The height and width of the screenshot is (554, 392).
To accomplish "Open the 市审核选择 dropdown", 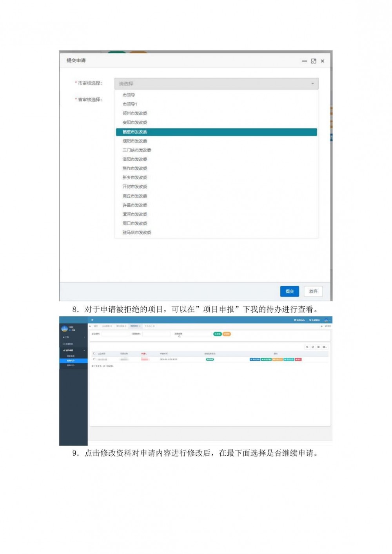I will pyautogui.click(x=216, y=83).
